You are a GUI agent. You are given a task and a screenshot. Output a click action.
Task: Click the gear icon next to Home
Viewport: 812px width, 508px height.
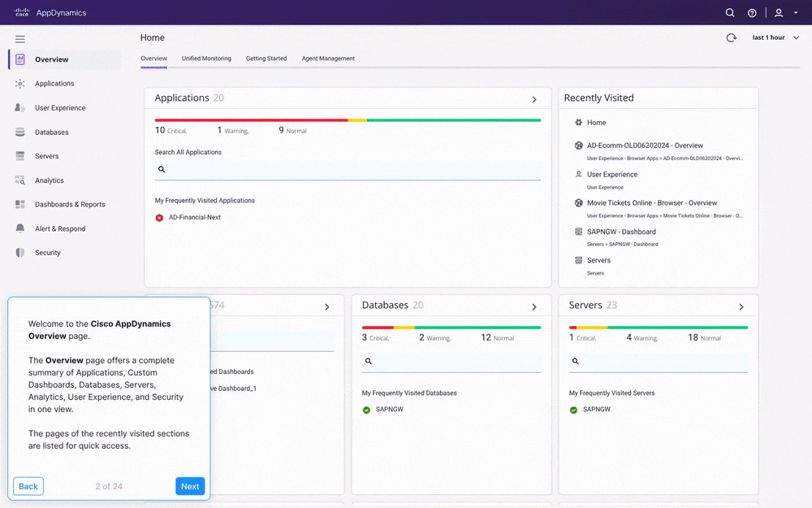(x=578, y=123)
